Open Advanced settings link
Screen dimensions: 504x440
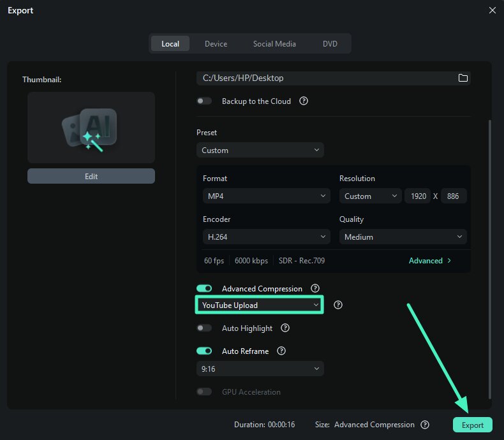(x=430, y=260)
